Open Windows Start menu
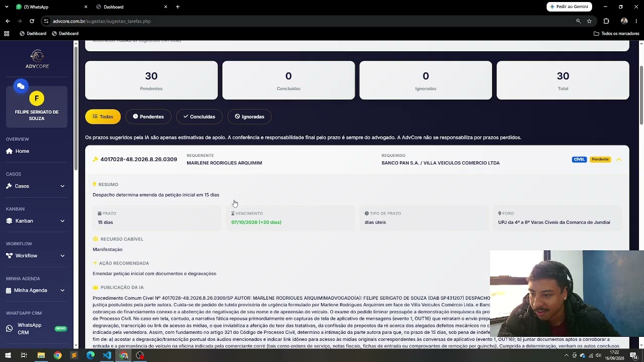Screen dimensions: 644x362 coord(7,355)
